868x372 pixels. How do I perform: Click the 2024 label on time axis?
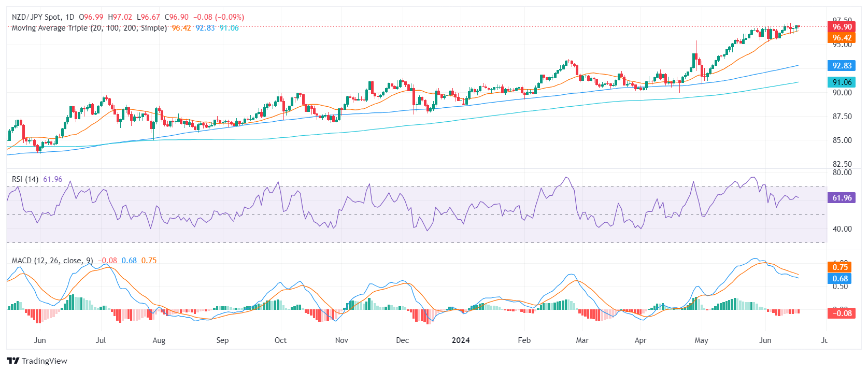click(460, 340)
